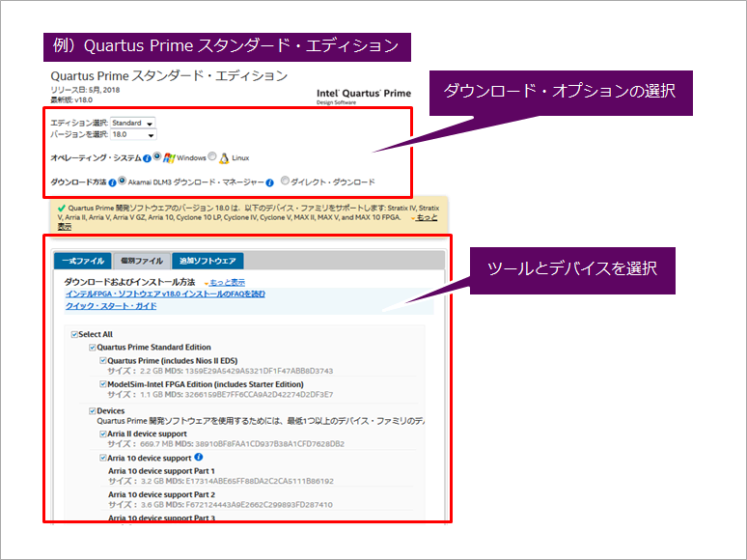Switch to the 追加ソフトウェア tab
747x560 pixels.
point(207,261)
